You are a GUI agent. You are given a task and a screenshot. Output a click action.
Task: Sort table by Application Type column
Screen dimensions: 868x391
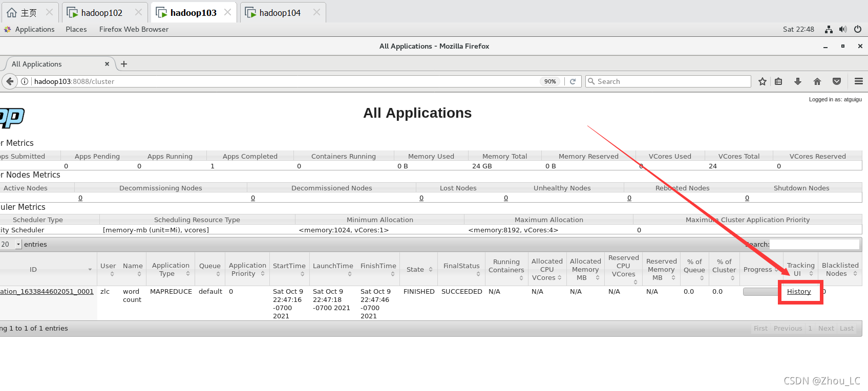[171, 269]
